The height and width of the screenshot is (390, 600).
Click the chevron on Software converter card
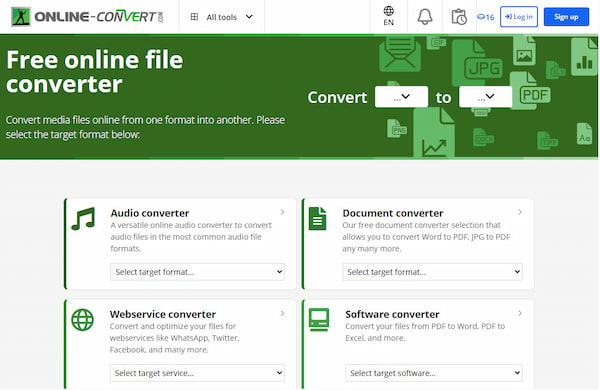pos(520,313)
